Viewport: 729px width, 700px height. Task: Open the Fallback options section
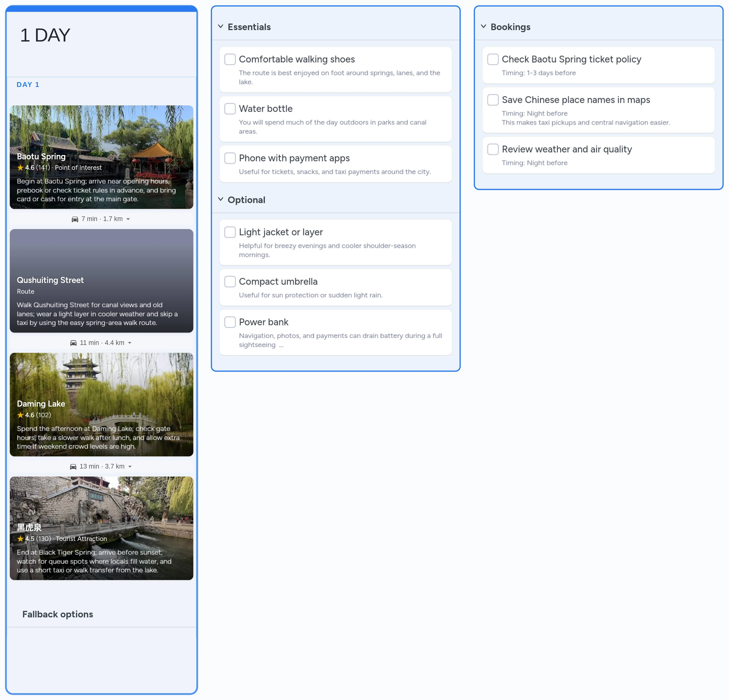58,614
